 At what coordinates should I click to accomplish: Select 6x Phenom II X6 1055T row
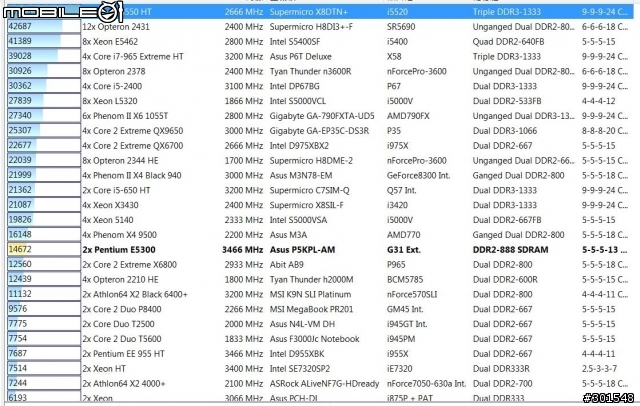(320, 116)
